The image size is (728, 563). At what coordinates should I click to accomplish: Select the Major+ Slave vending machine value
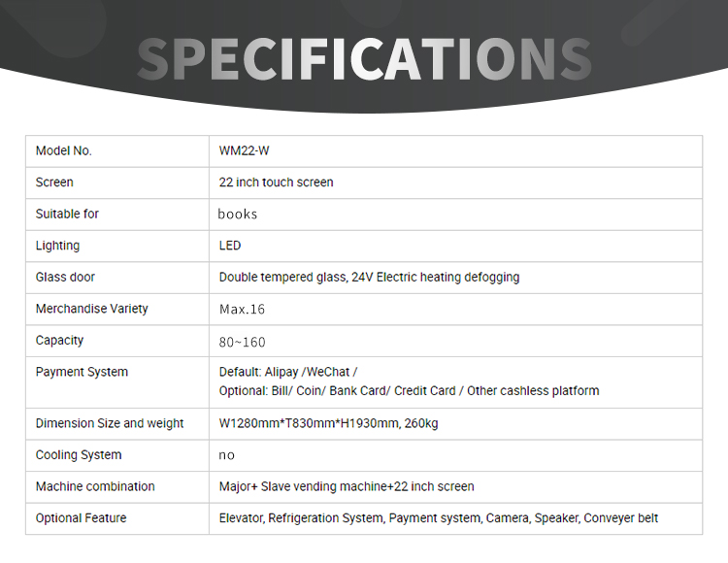click(x=347, y=486)
